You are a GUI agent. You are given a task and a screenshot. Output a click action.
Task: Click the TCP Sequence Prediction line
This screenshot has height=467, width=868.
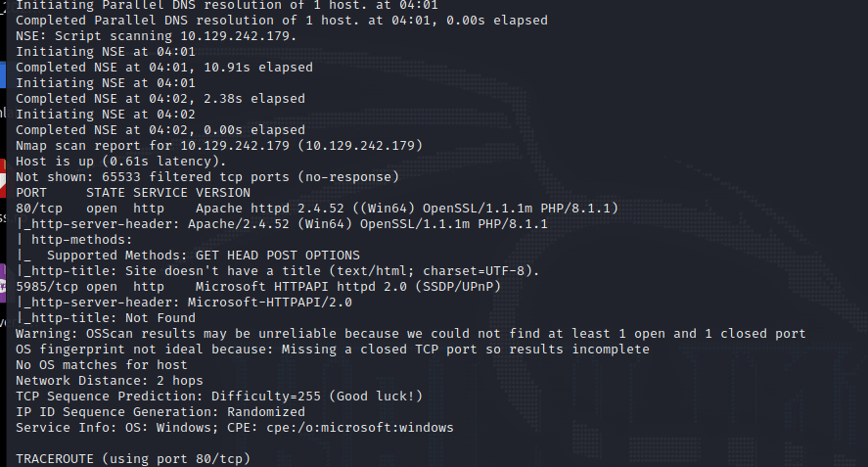click(219, 397)
